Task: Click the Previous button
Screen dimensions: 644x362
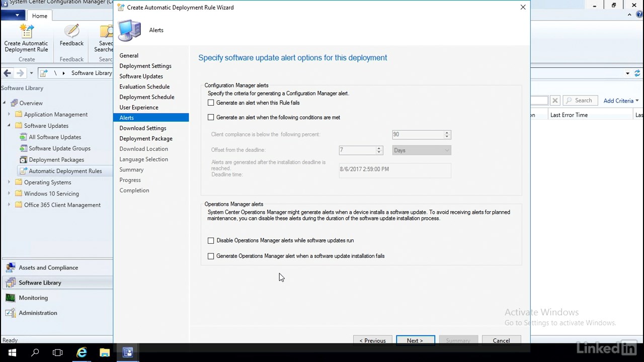Action: 373,340
